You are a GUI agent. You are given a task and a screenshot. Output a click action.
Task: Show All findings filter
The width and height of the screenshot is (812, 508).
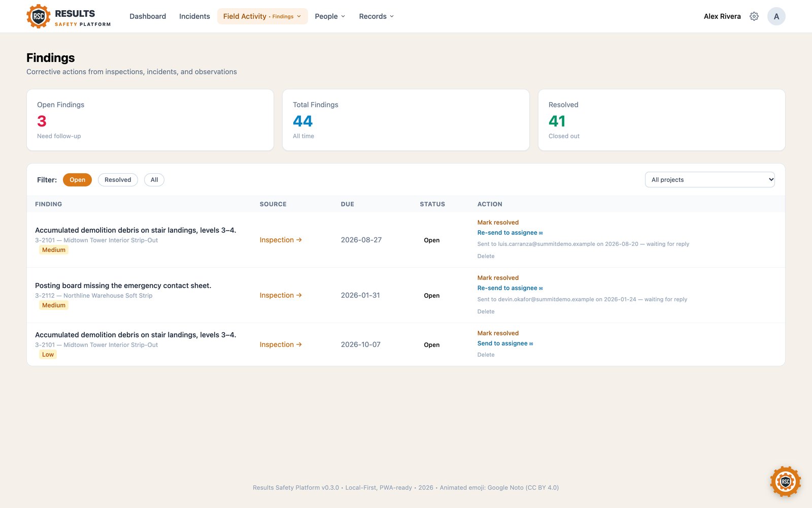click(x=154, y=180)
